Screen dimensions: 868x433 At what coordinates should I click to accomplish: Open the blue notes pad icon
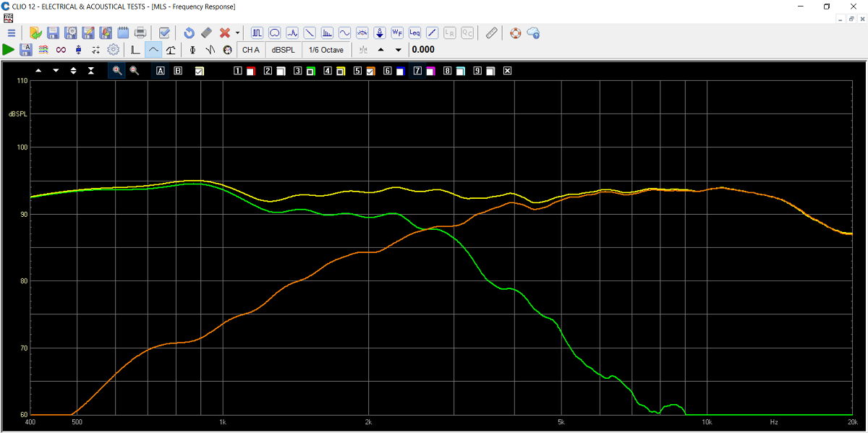tap(123, 33)
